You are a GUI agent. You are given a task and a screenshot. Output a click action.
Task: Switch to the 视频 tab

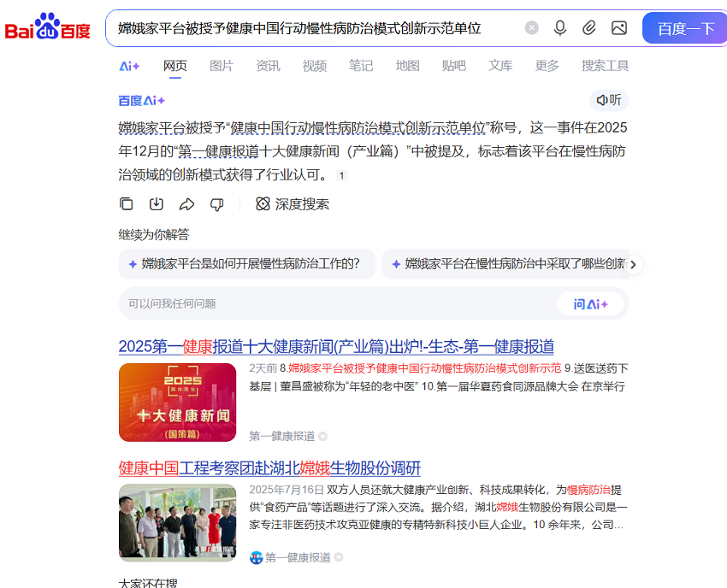315,64
